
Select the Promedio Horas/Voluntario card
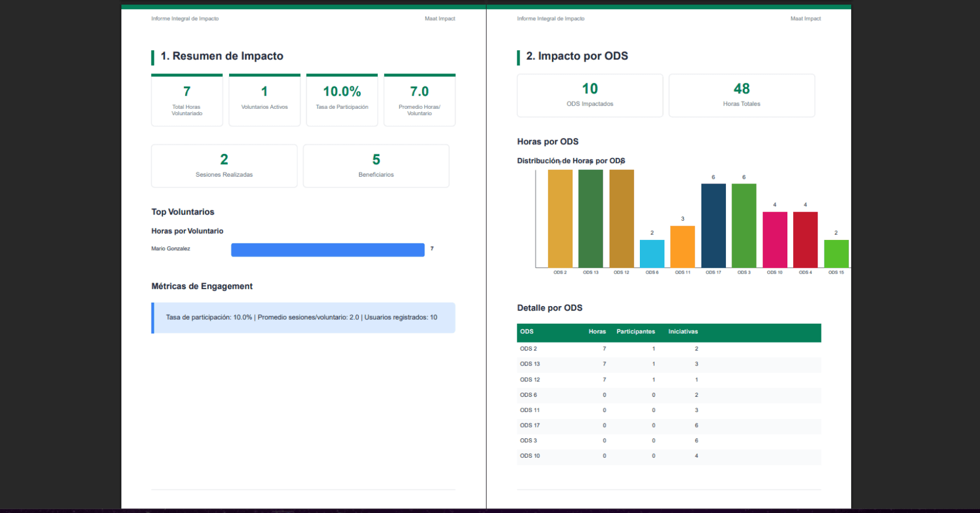[419, 100]
